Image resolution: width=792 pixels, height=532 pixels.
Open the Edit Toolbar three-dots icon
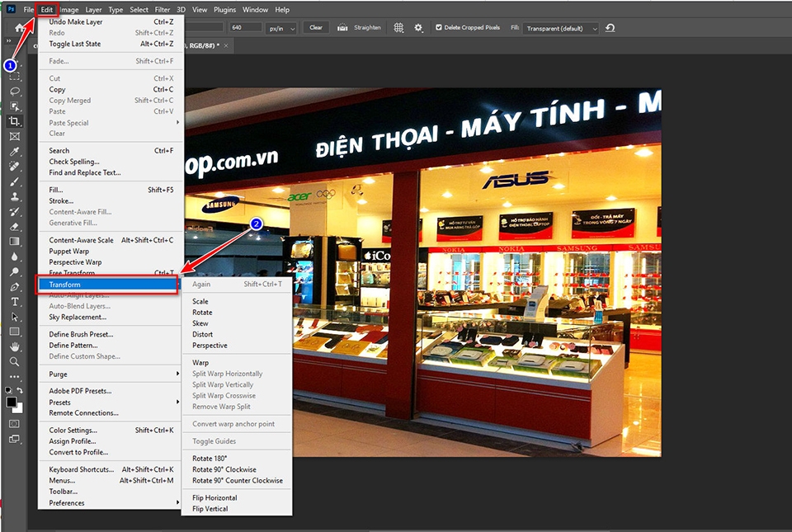point(15,377)
